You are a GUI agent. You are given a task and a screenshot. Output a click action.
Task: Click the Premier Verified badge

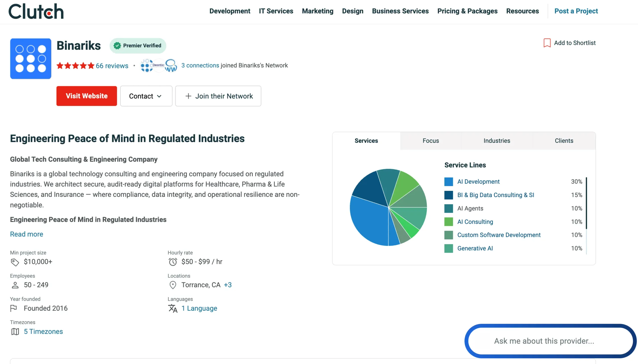tap(138, 46)
